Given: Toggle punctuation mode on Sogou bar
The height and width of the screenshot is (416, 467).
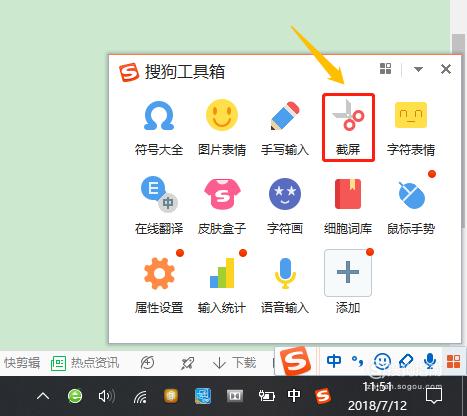Looking at the screenshot, I should coord(357,361).
